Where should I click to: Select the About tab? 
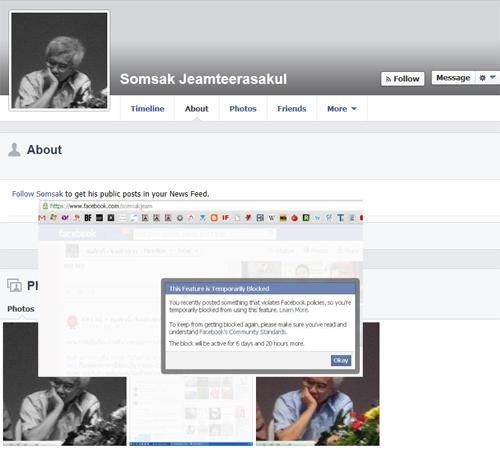(196, 109)
